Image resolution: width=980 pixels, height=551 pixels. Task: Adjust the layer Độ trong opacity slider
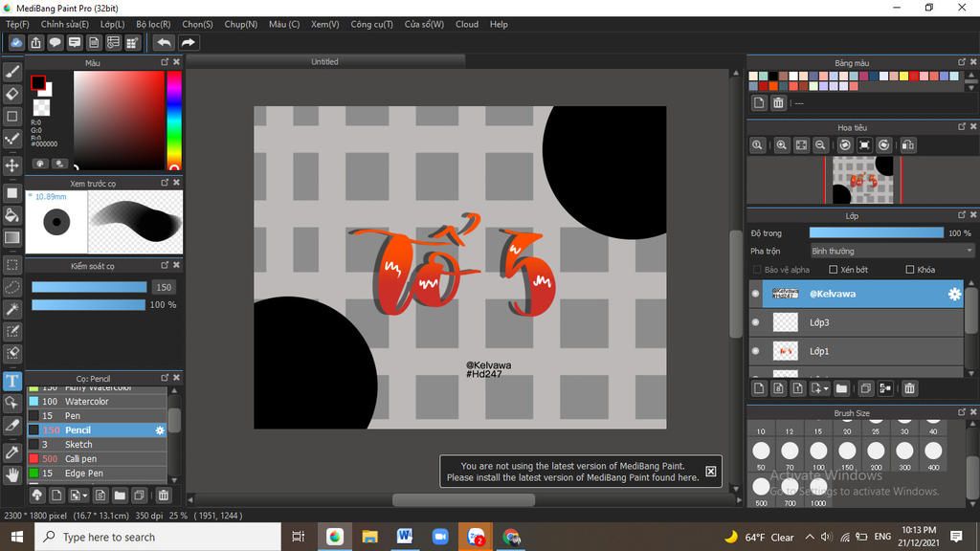[x=877, y=233]
